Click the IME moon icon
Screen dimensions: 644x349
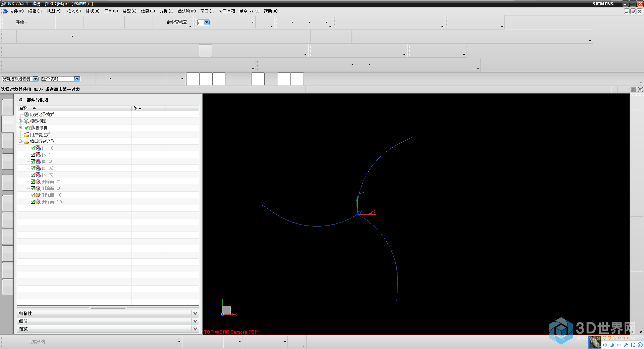612,345
